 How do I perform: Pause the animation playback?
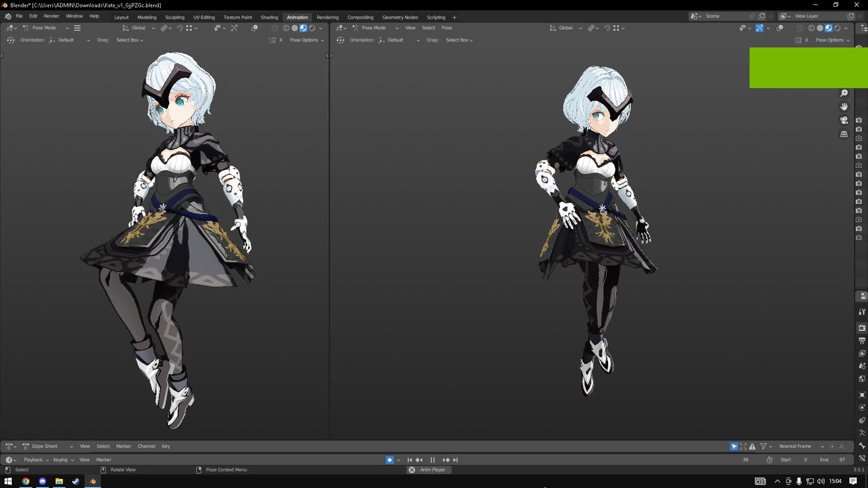pos(433,460)
